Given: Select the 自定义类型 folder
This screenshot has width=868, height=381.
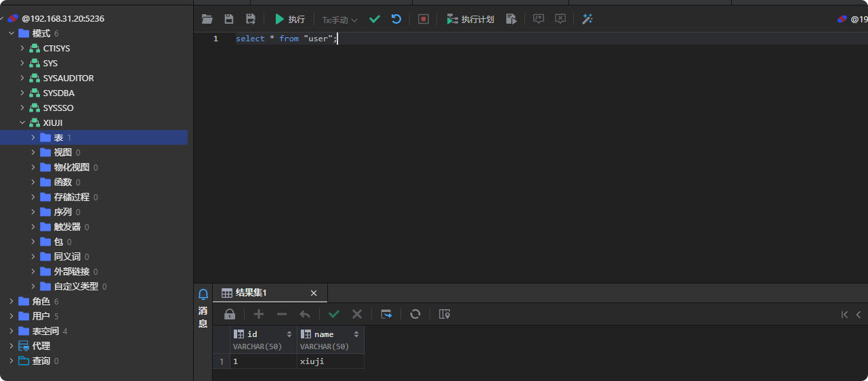Looking at the screenshot, I should (x=76, y=286).
